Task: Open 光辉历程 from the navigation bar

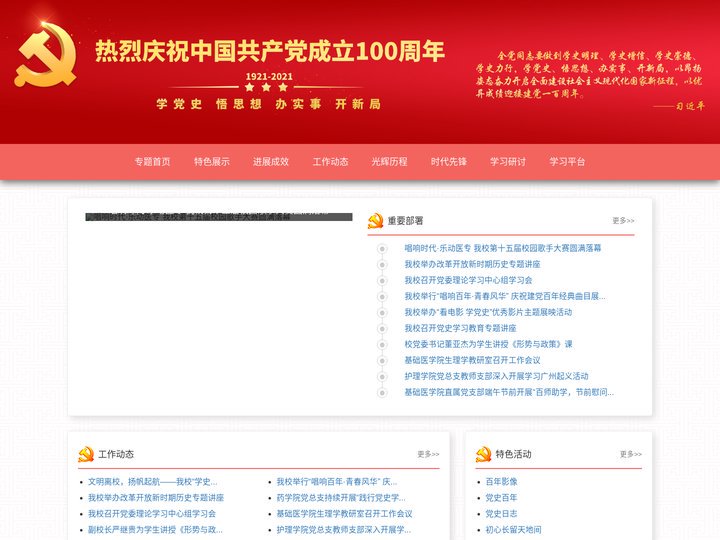Action: (389, 162)
